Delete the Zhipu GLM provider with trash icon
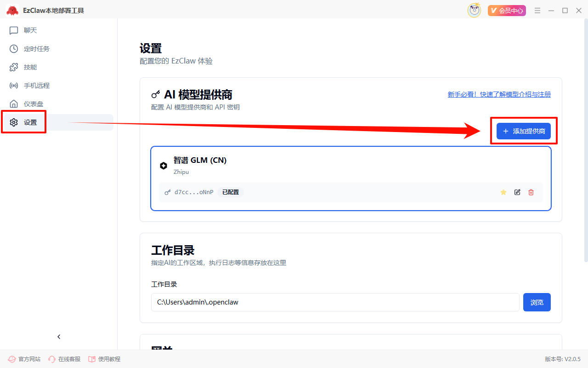 [531, 192]
